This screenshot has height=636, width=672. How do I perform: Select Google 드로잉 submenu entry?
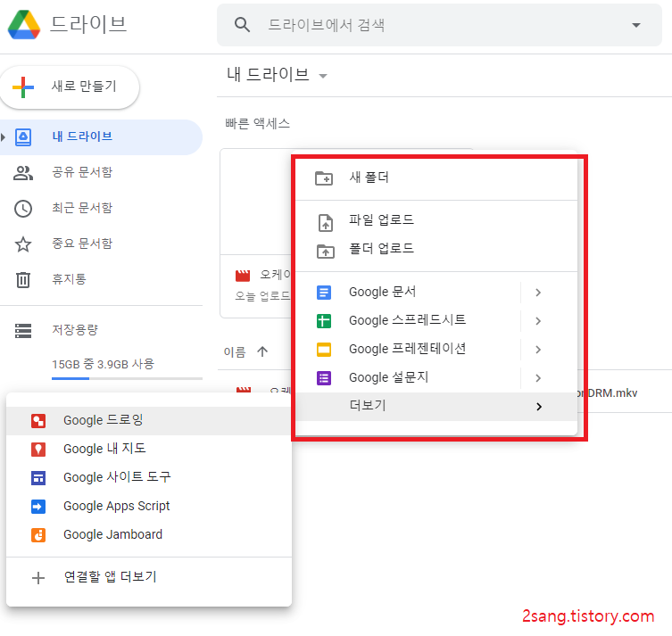[x=149, y=420]
